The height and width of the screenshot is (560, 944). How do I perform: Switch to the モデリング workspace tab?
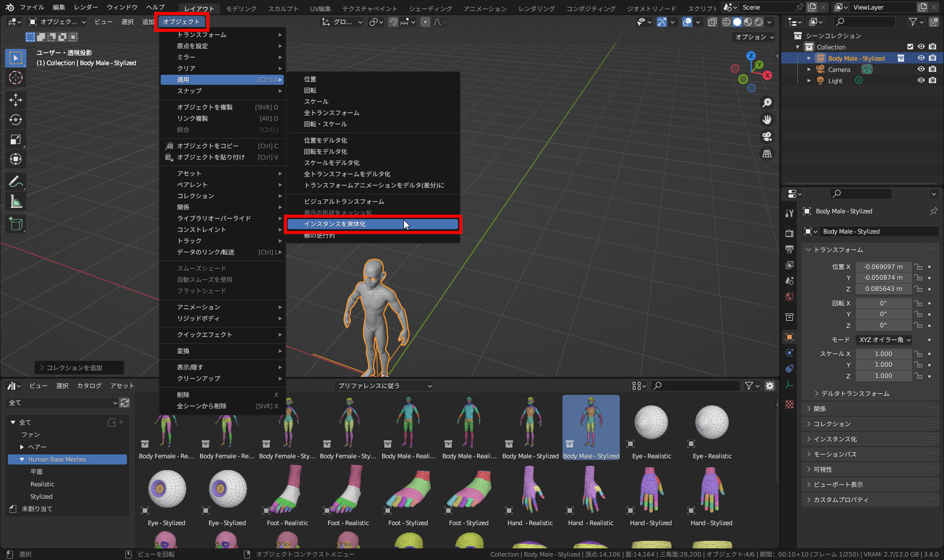(x=241, y=8)
